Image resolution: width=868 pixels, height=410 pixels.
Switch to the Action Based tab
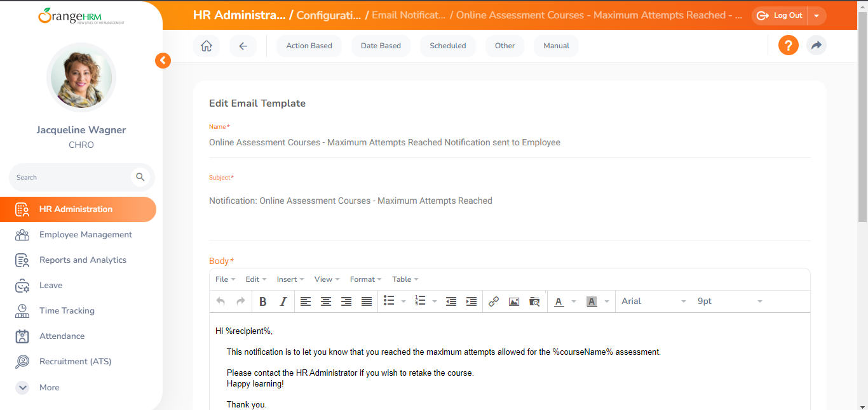pos(309,46)
